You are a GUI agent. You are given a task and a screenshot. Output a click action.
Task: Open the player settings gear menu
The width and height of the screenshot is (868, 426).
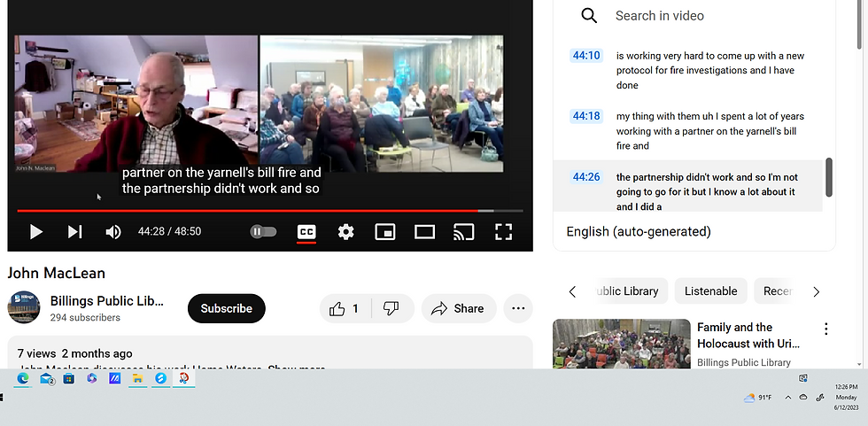click(346, 231)
